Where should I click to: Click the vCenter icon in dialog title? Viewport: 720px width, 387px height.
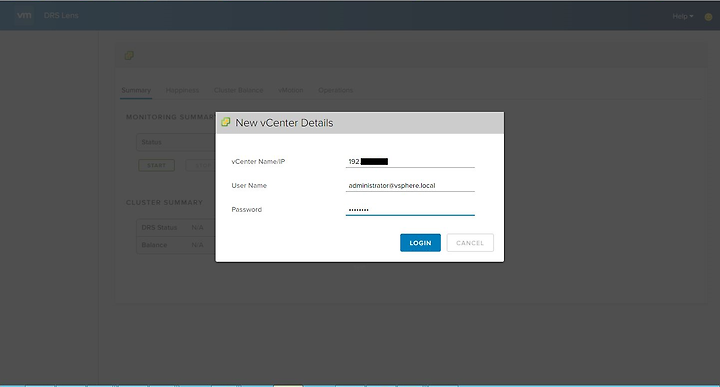click(225, 122)
